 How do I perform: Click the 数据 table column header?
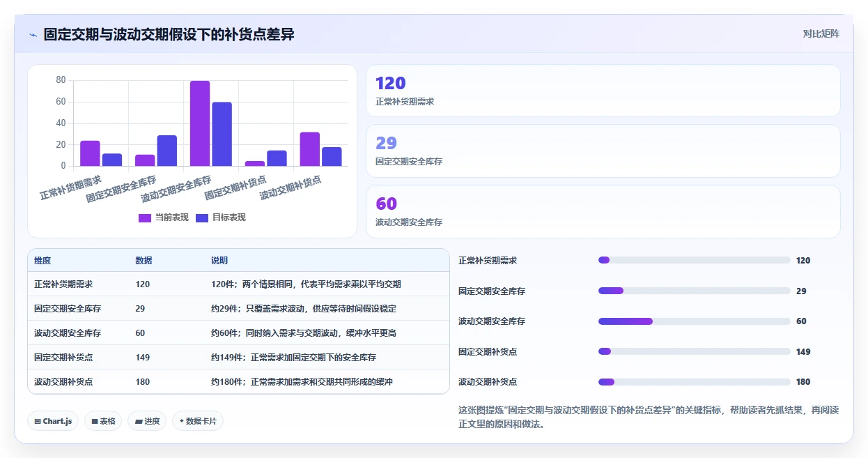click(x=144, y=261)
